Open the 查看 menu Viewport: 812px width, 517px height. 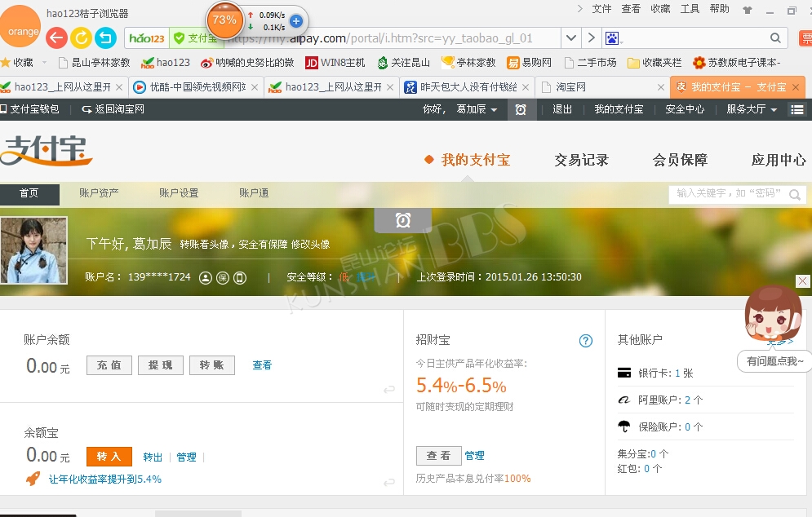631,9
